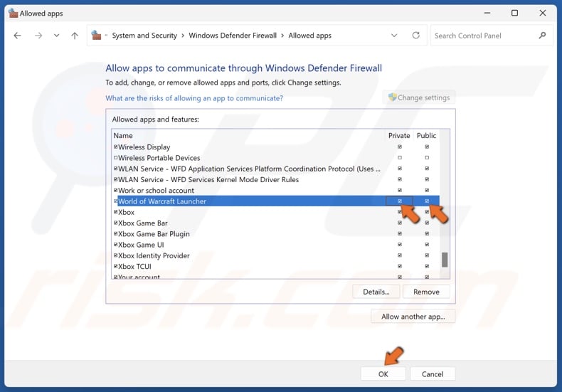Click the Remove button
The width and height of the screenshot is (562, 392).
coord(426,292)
